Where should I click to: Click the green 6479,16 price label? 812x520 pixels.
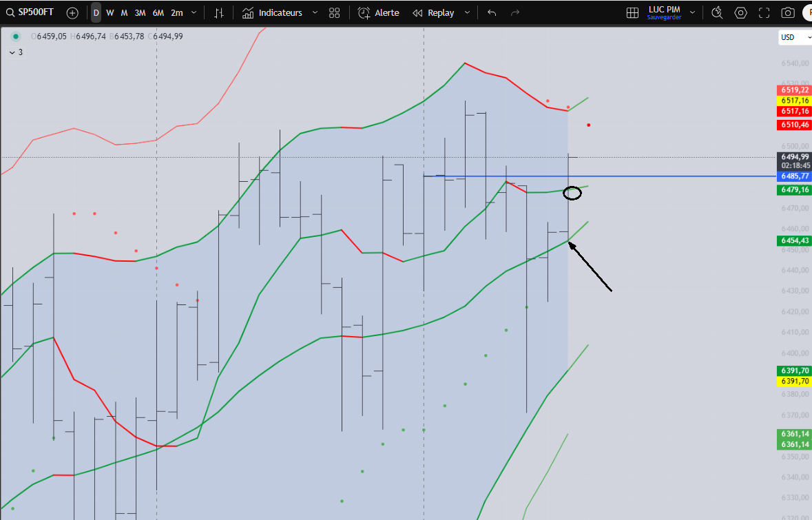pyautogui.click(x=795, y=189)
